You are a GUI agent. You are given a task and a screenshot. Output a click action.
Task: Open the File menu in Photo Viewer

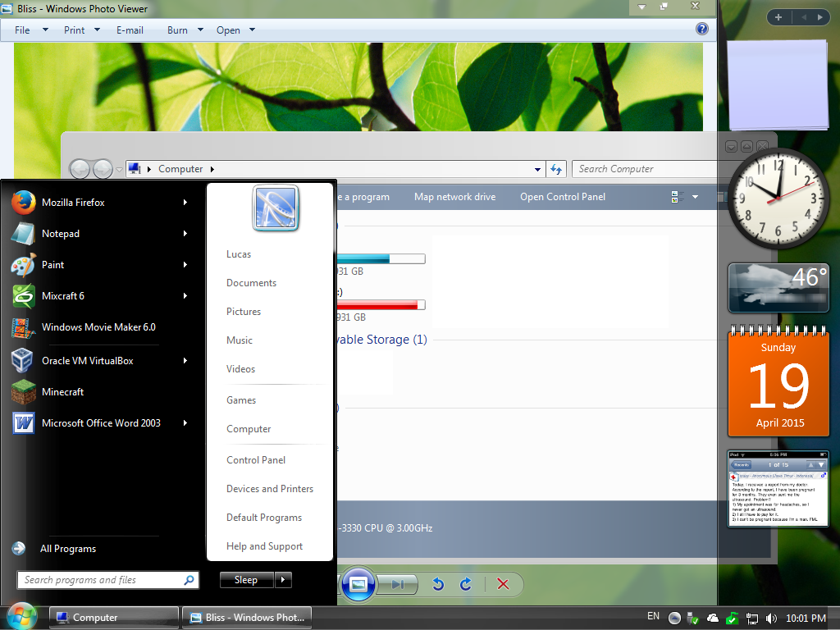click(x=31, y=30)
